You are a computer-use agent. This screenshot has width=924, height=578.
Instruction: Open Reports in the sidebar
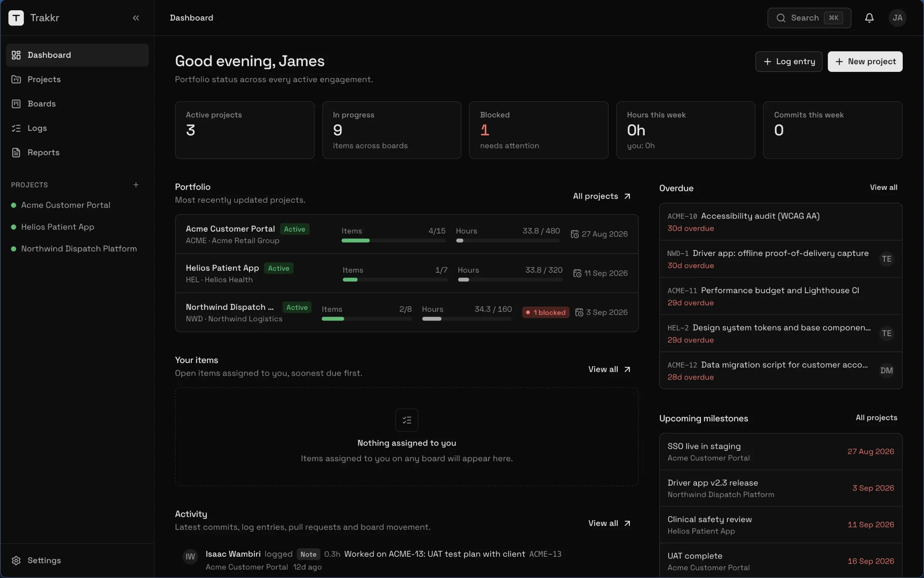78,152
